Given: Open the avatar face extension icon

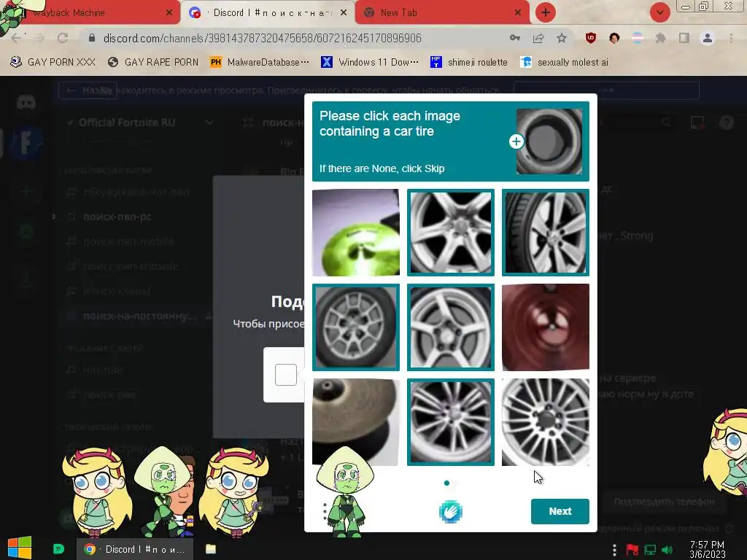Looking at the screenshot, I should click(x=614, y=38).
